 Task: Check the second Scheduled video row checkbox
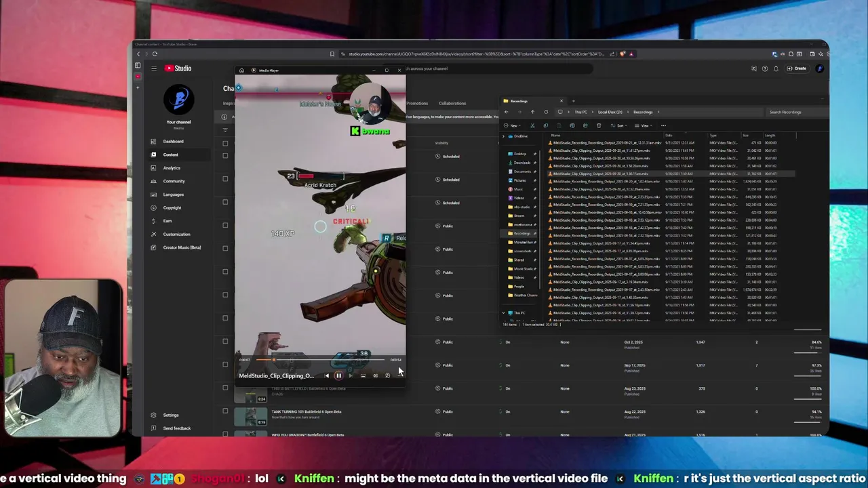click(x=225, y=179)
